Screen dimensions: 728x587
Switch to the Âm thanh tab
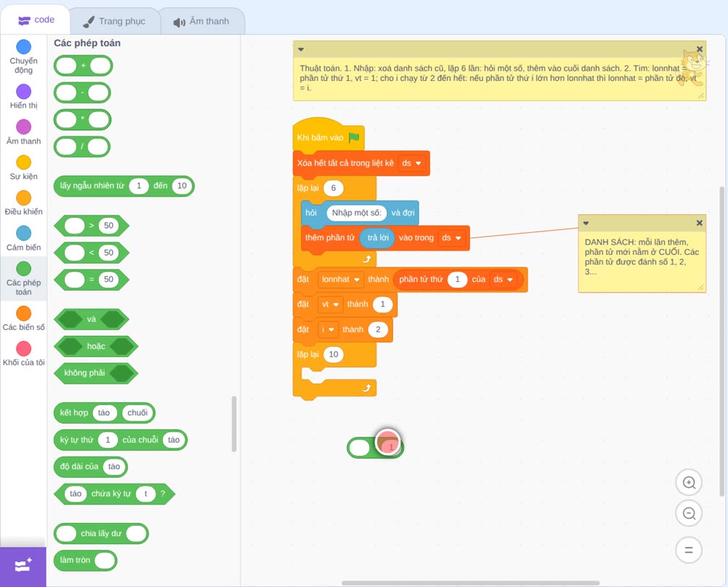[202, 21]
